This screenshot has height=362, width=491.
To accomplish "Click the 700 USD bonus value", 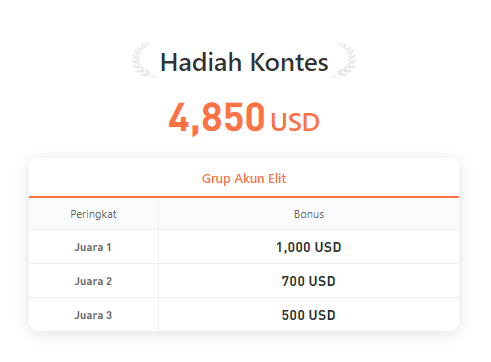I will point(309,281).
